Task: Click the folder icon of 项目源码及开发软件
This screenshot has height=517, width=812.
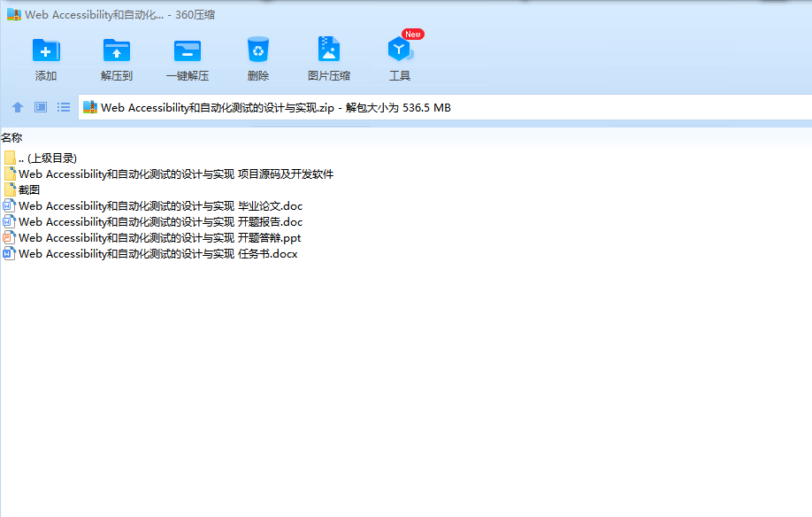Action: click(x=10, y=174)
